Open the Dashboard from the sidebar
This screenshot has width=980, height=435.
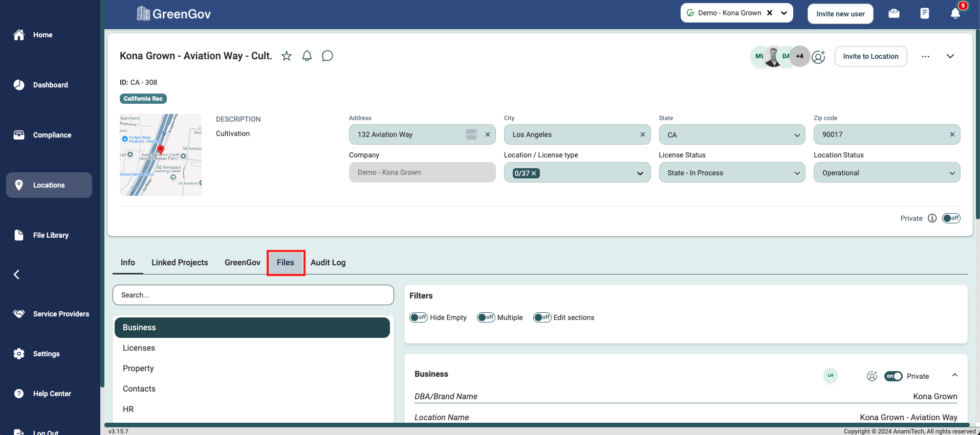coord(40,85)
